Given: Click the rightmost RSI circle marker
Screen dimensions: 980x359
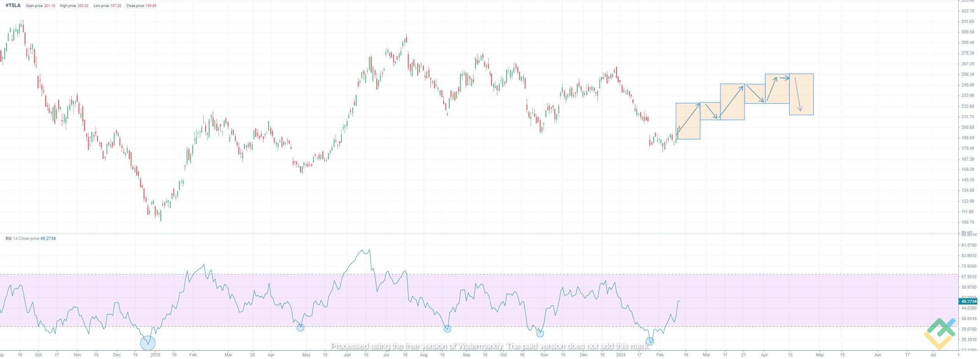Looking at the screenshot, I should 649,341.
